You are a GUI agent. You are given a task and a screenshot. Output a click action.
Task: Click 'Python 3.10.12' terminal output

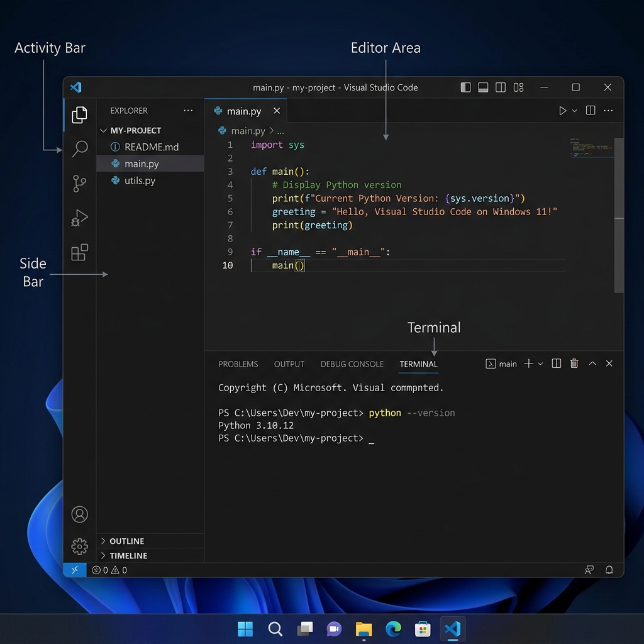256,426
